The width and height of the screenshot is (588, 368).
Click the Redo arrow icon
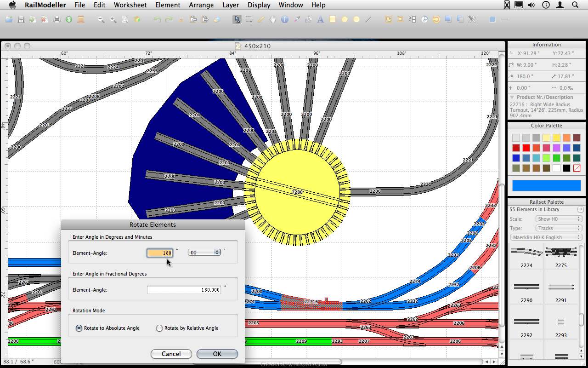tap(169, 19)
